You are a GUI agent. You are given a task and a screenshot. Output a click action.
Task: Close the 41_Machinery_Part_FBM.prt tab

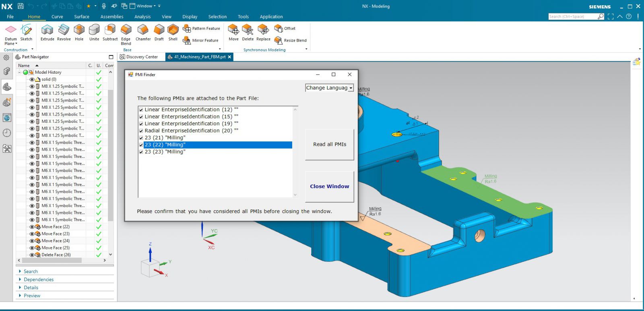[x=229, y=57]
